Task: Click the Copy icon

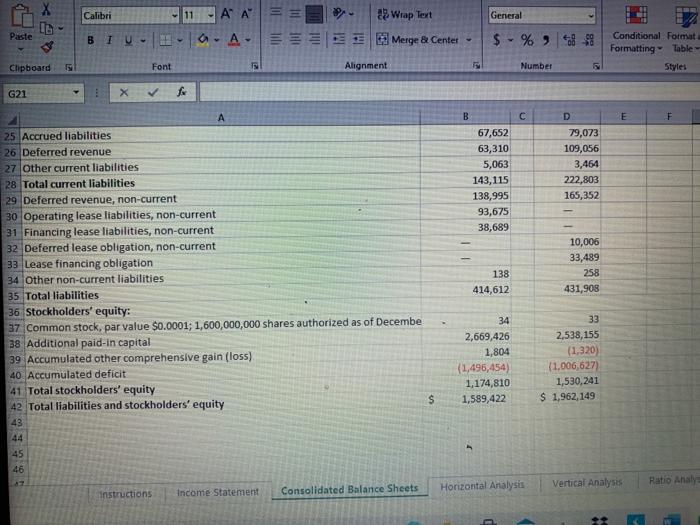Action: pos(46,28)
